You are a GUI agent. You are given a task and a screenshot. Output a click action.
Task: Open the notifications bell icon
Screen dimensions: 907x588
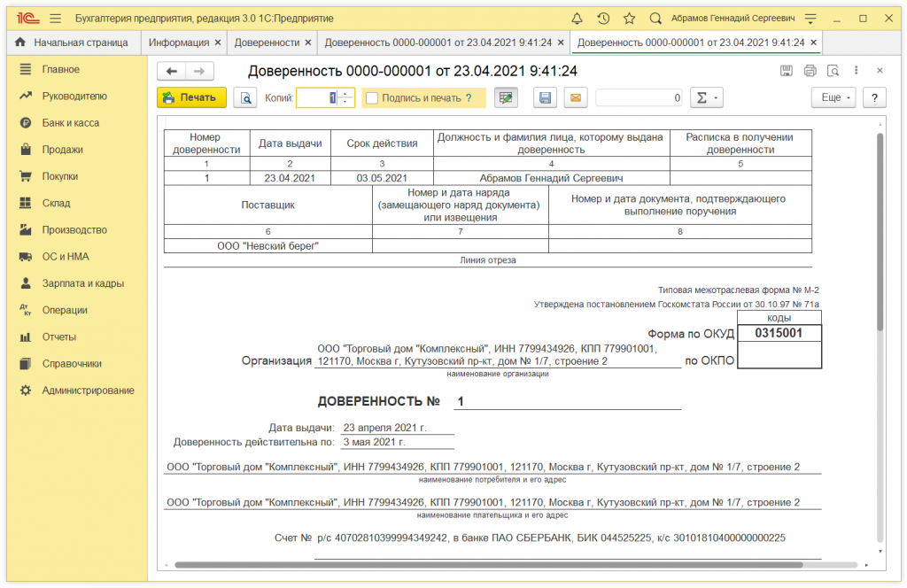(578, 18)
